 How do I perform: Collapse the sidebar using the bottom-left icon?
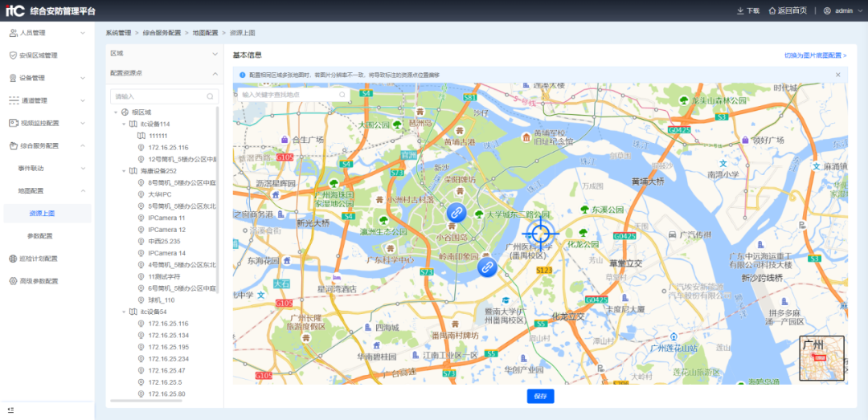(x=11, y=410)
